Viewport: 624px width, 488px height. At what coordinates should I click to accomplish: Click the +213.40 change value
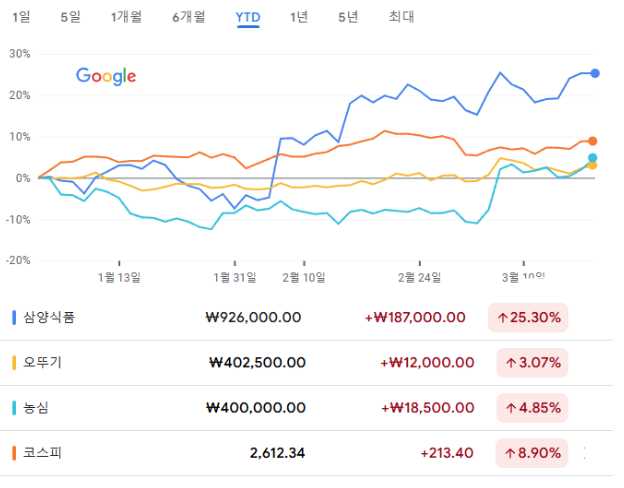point(447,453)
